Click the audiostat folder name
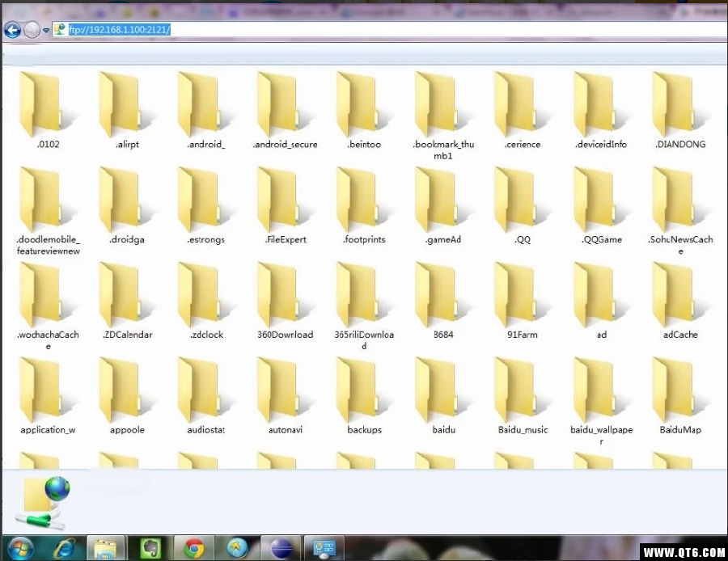This screenshot has width=728, height=561. [x=206, y=430]
